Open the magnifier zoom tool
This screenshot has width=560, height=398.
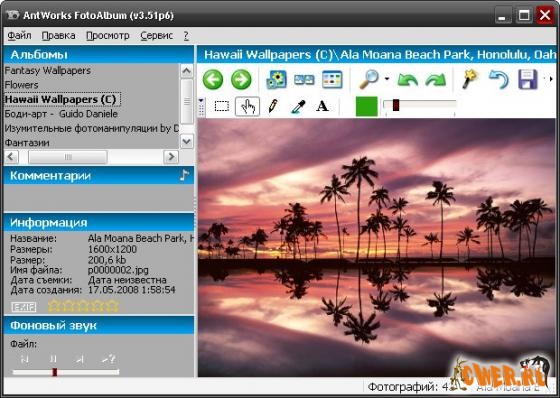[x=369, y=79]
